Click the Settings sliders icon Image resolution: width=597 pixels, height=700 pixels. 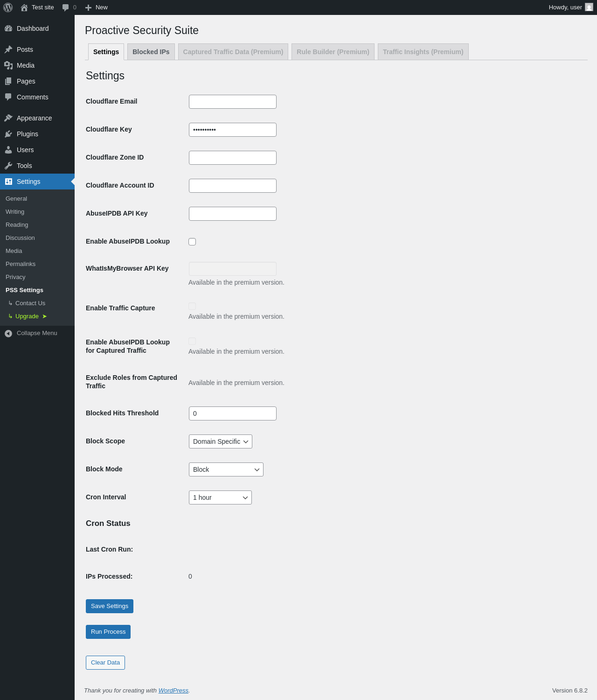coord(8,182)
